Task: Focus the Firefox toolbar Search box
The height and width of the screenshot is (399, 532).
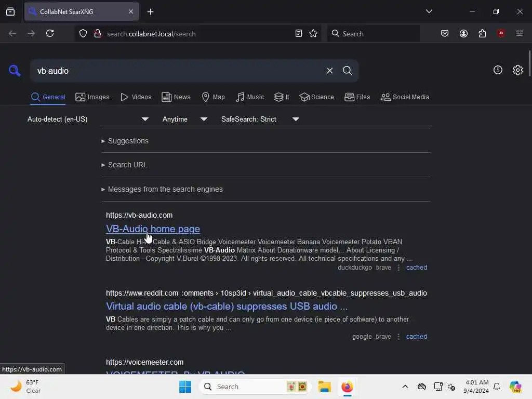Action: [373, 34]
